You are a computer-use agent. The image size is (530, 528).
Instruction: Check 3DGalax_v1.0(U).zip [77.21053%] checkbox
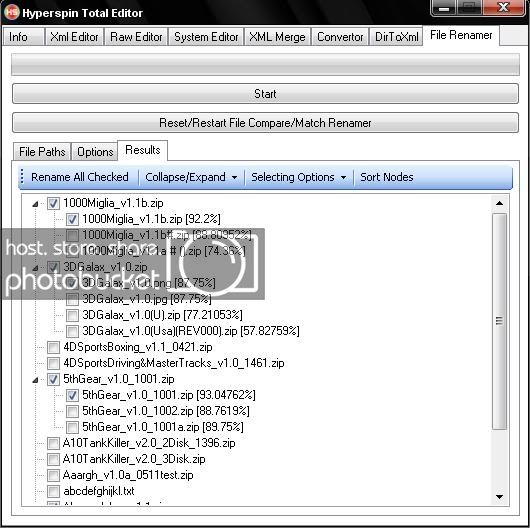click(72, 315)
